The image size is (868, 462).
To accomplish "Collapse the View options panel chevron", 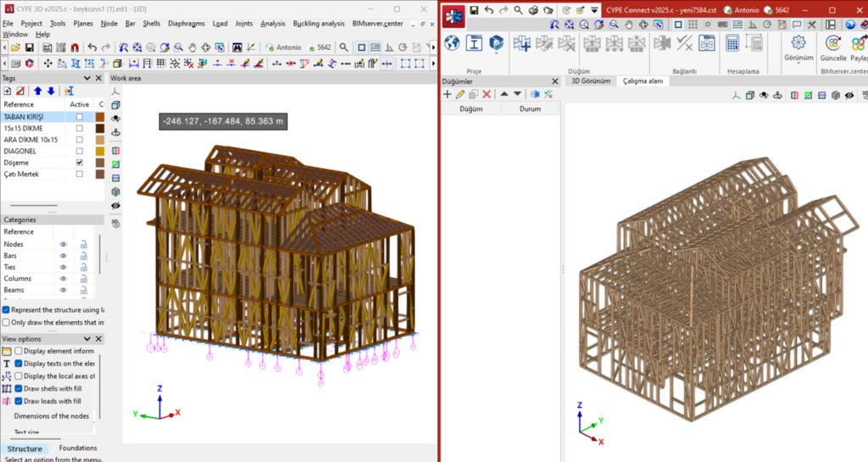I will [x=86, y=339].
